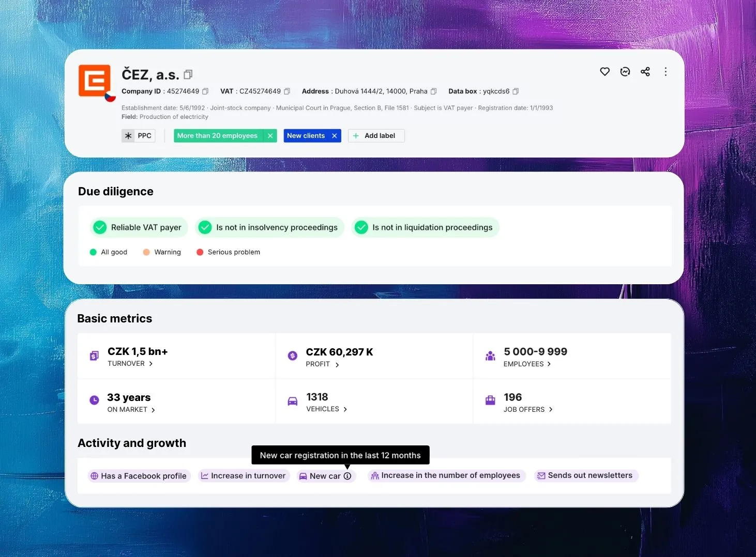This screenshot has width=756, height=557.
Task: Expand the JOB OFFERS details chevron
Action: [551, 410]
